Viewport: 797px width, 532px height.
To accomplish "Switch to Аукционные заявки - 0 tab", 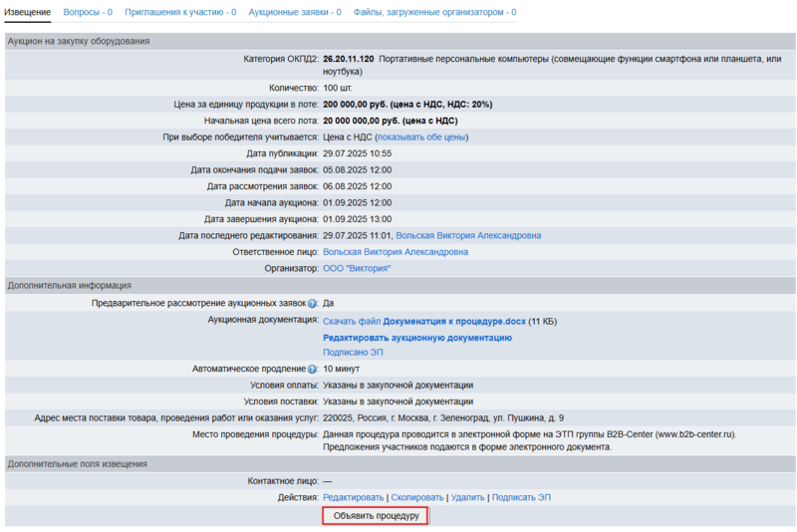I will coord(295,12).
